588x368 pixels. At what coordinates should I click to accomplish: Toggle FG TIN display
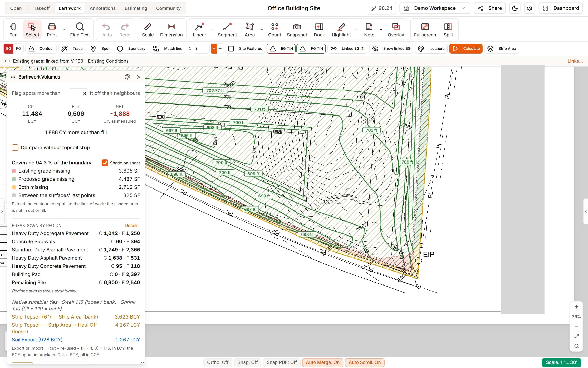click(x=311, y=49)
